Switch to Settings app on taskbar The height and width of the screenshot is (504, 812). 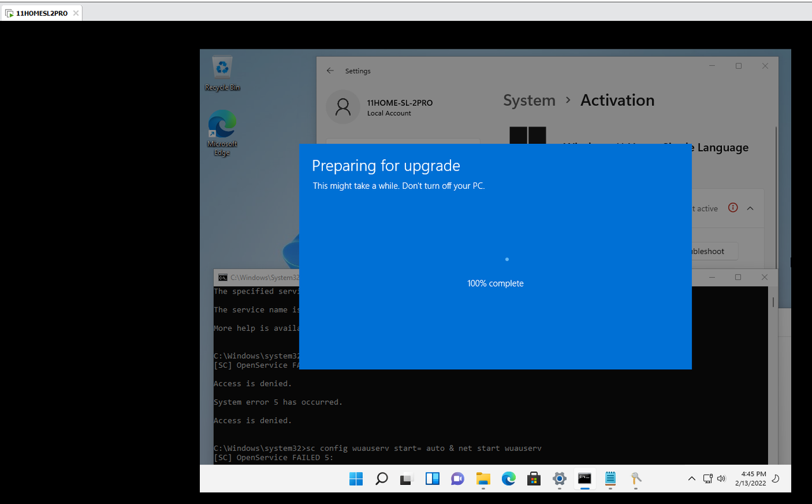pyautogui.click(x=560, y=479)
